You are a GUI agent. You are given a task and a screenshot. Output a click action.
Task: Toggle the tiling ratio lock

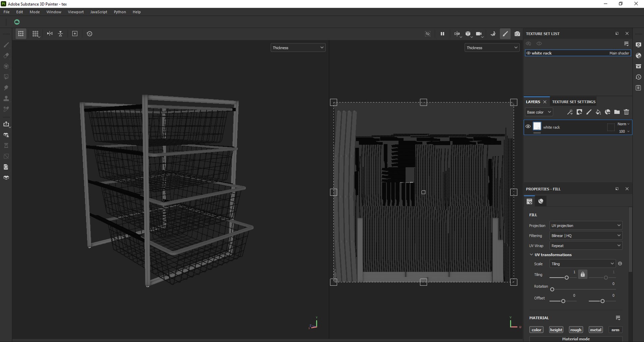(x=583, y=274)
